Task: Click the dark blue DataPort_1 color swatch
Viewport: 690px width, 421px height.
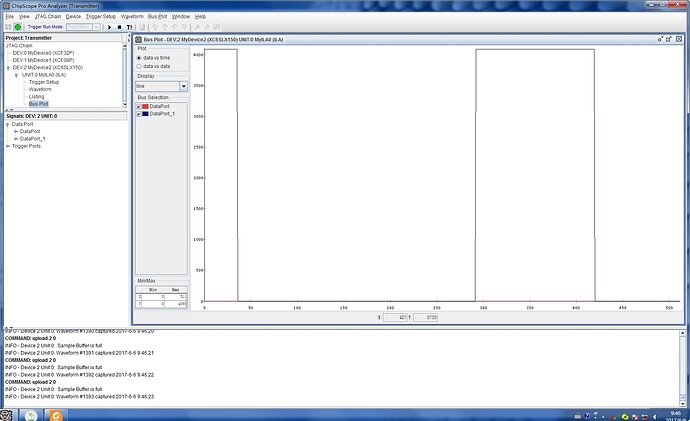Action: pos(145,114)
